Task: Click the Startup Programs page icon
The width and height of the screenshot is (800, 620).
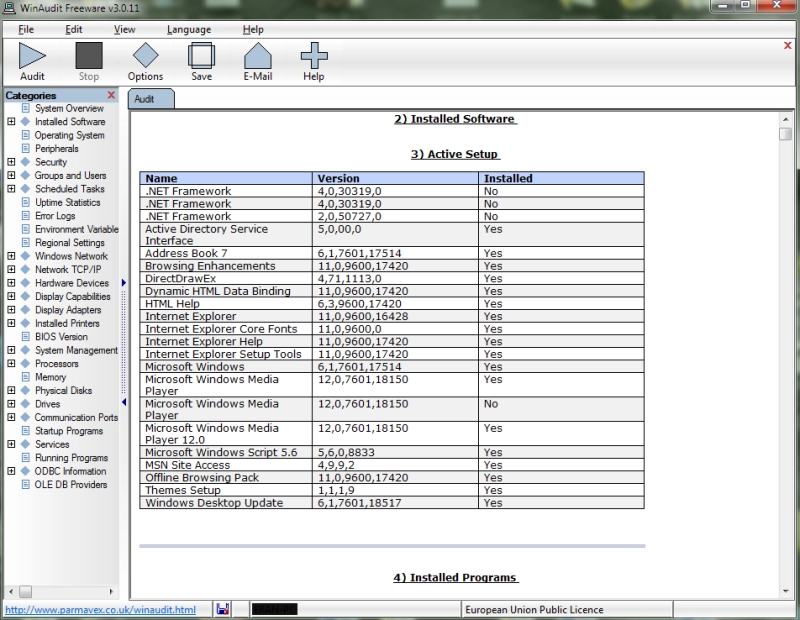Action: coord(26,431)
